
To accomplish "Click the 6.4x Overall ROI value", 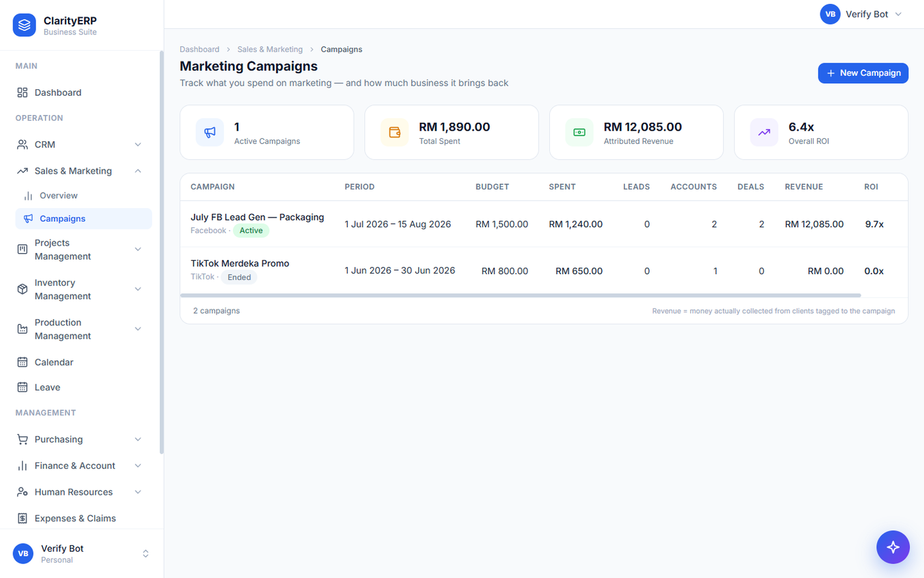I will pos(801,127).
